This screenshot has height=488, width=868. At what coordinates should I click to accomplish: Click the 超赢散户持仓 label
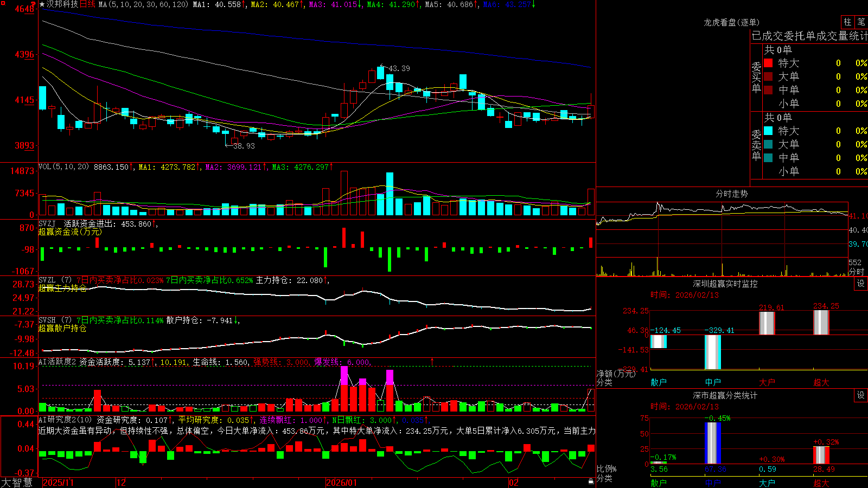[x=62, y=328]
